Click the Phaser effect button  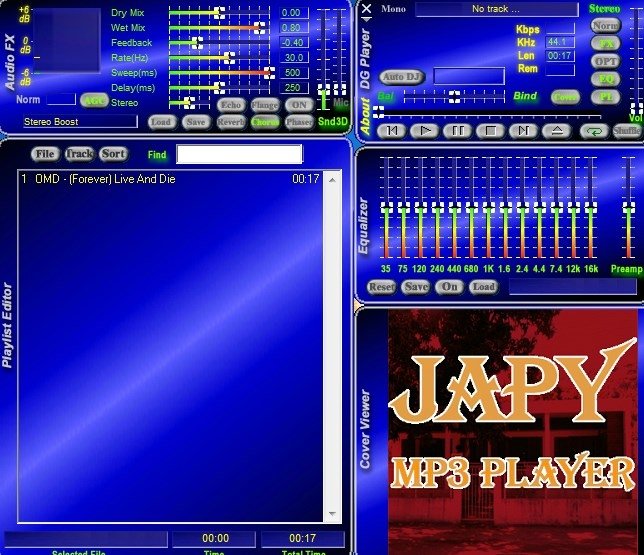(299, 122)
